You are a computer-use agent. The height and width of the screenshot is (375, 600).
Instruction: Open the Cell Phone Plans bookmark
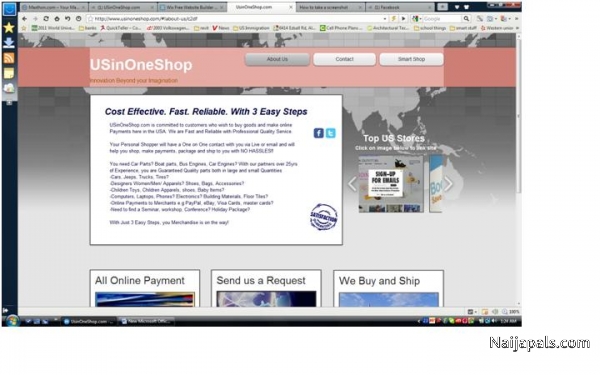(x=342, y=28)
